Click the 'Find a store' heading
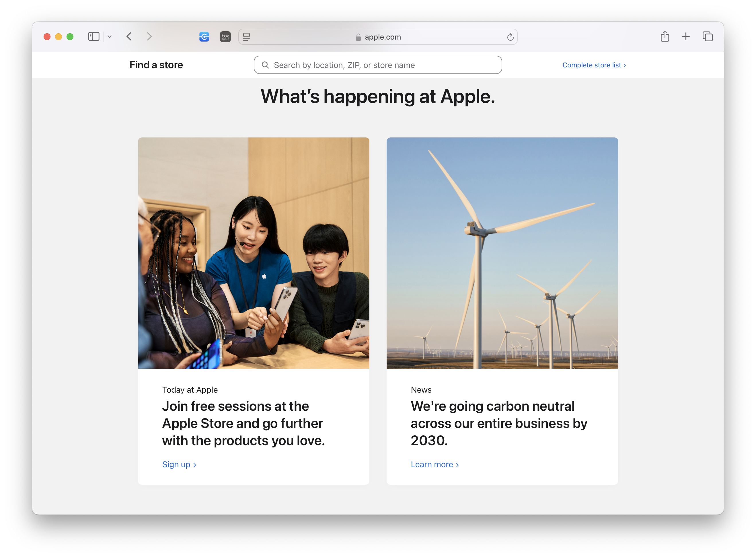The image size is (756, 557). tap(156, 65)
